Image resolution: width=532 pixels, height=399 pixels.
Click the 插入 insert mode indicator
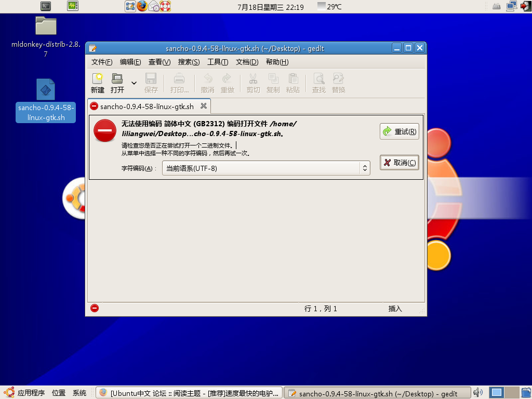coord(395,309)
